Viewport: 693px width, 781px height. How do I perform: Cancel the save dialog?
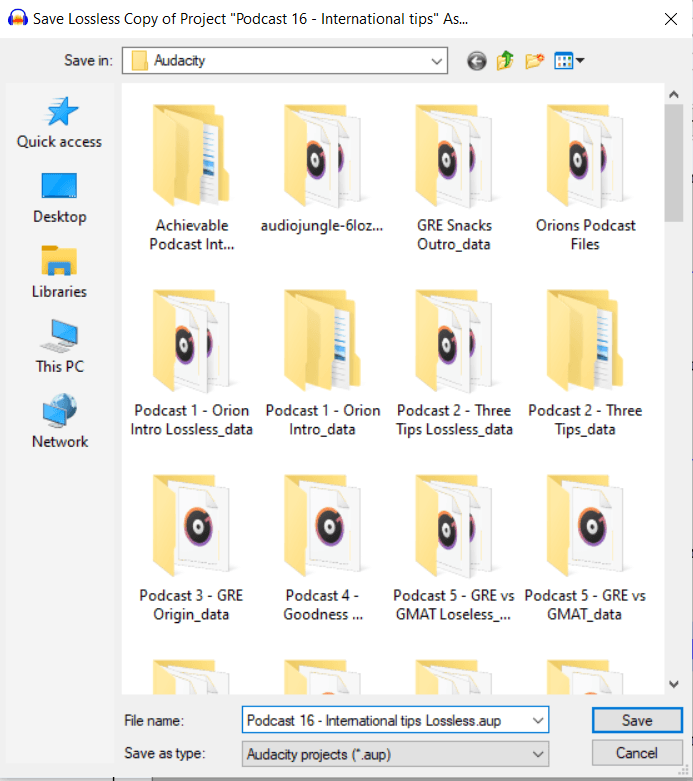[x=636, y=753]
